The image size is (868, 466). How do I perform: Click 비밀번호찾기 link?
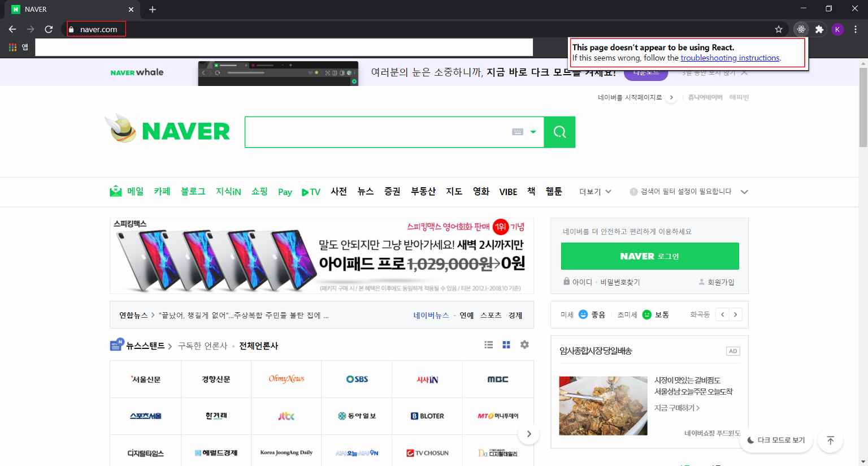click(x=620, y=282)
